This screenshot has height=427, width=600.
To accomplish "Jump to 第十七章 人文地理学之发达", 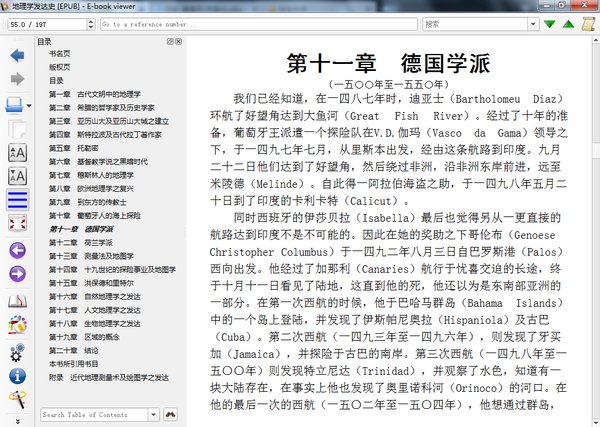I will 95,310.
